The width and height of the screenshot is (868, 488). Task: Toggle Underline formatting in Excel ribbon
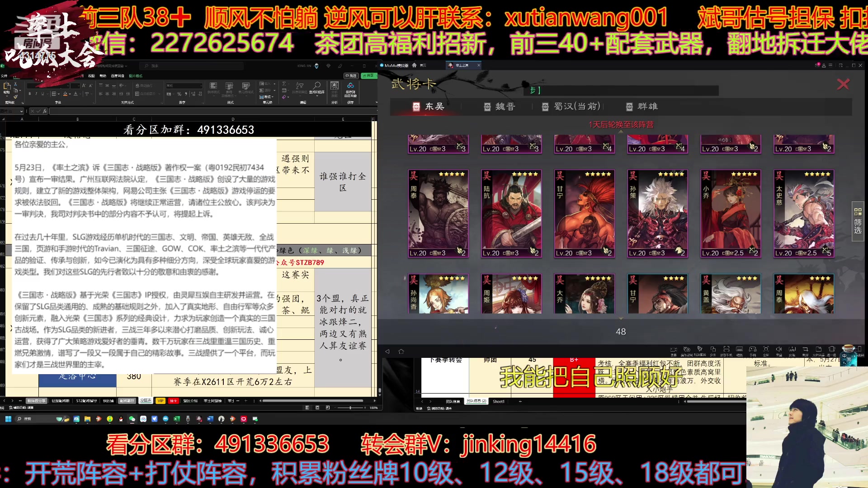(42, 94)
